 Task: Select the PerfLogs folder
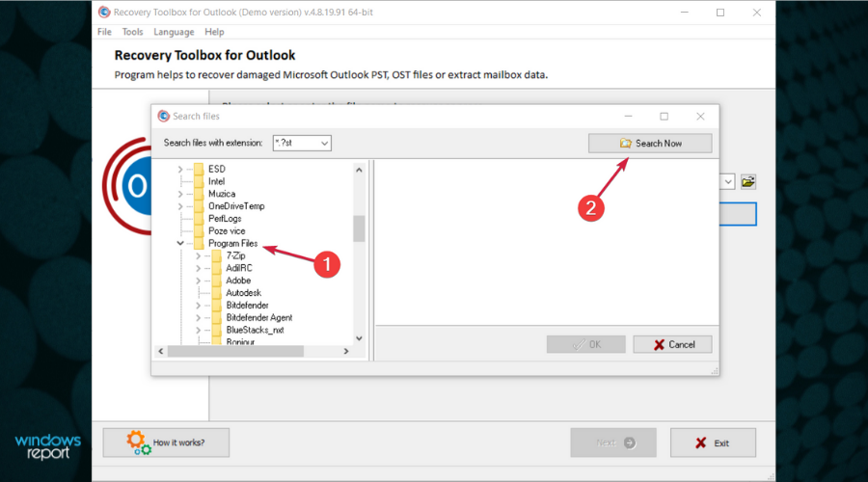point(225,219)
